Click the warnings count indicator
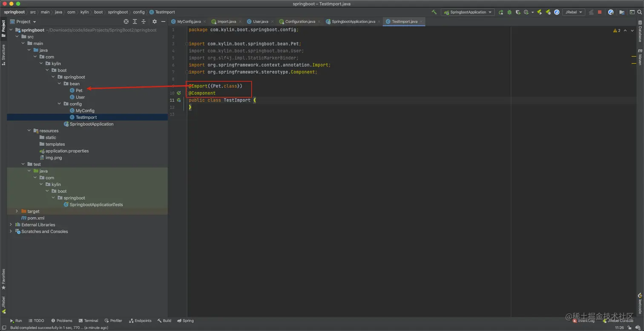The width and height of the screenshot is (644, 331). [x=617, y=31]
